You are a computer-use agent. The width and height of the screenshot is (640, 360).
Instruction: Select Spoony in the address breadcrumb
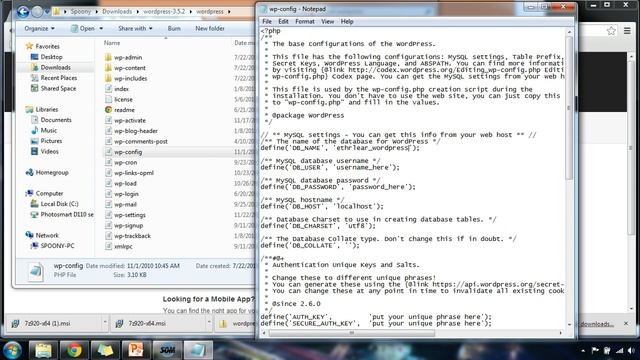coord(80,11)
